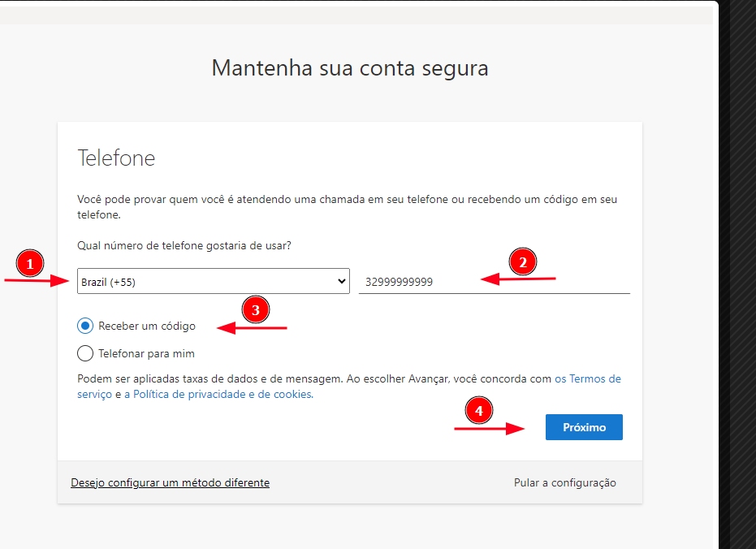Click the "Telefonar para mim" label text

coord(146,353)
